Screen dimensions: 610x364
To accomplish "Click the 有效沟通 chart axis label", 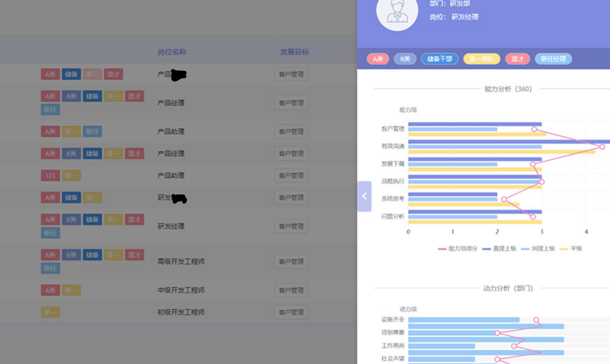I will pos(393,146).
